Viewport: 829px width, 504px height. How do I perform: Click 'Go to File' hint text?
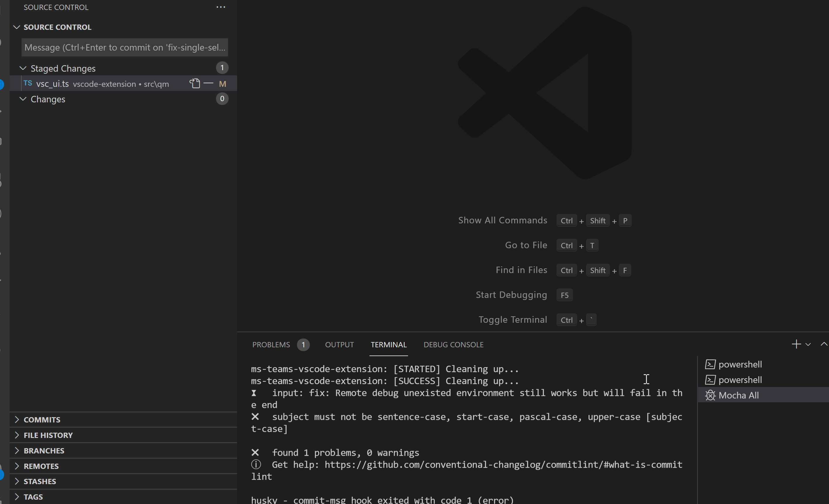point(526,245)
